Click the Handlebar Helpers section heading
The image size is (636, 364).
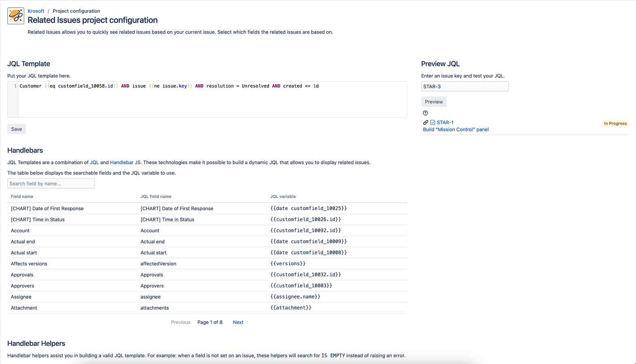(36, 343)
